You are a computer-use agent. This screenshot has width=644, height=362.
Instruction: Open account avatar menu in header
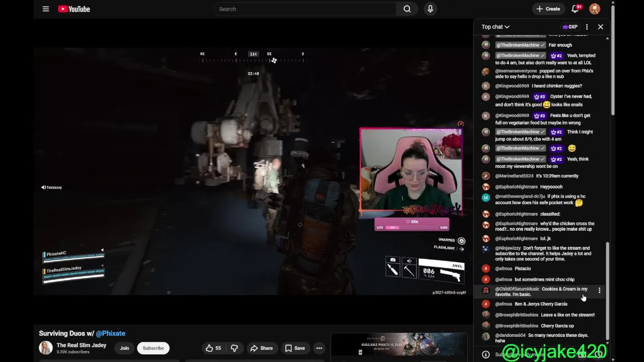coord(595,9)
